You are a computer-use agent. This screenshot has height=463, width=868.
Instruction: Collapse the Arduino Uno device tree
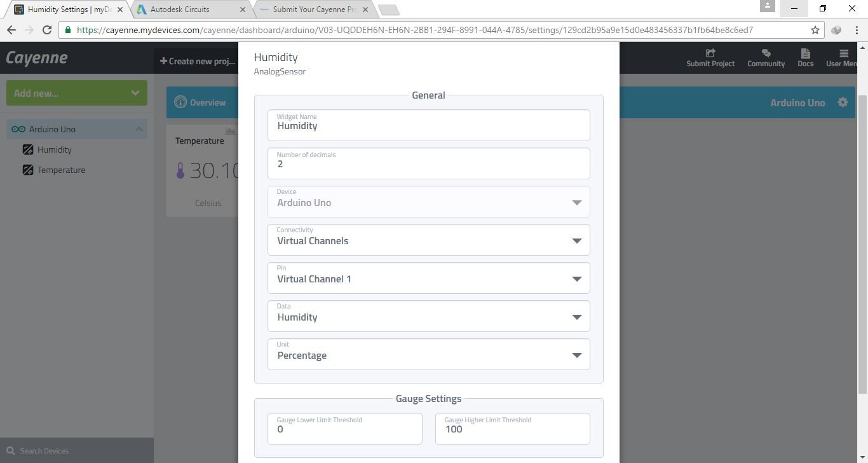(139, 129)
